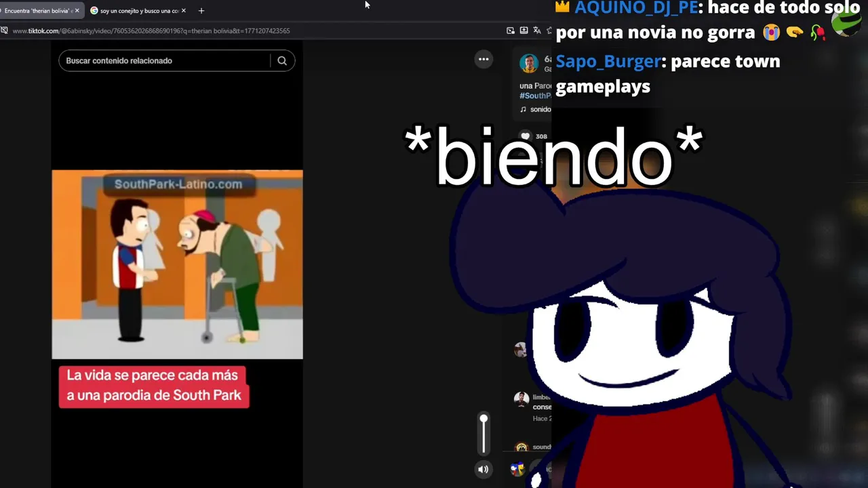Image resolution: width=868 pixels, height=488 pixels.
Task: Adjust the vertical volume slider
Action: tap(484, 434)
